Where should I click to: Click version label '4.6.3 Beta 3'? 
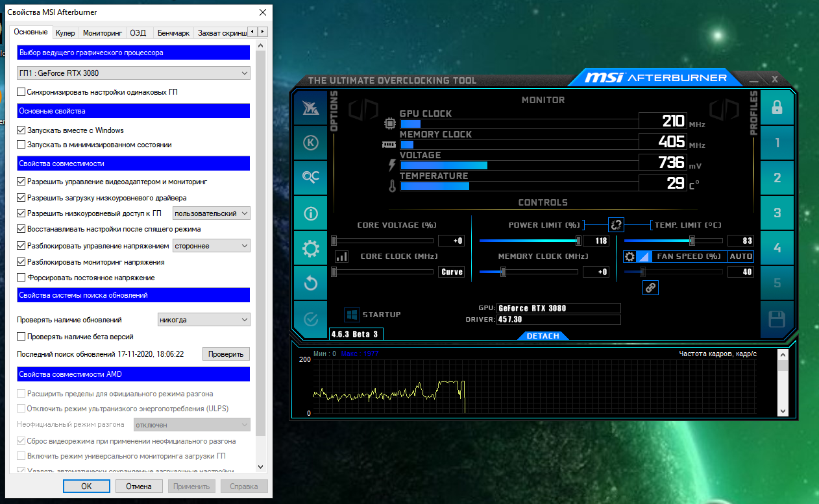356,334
